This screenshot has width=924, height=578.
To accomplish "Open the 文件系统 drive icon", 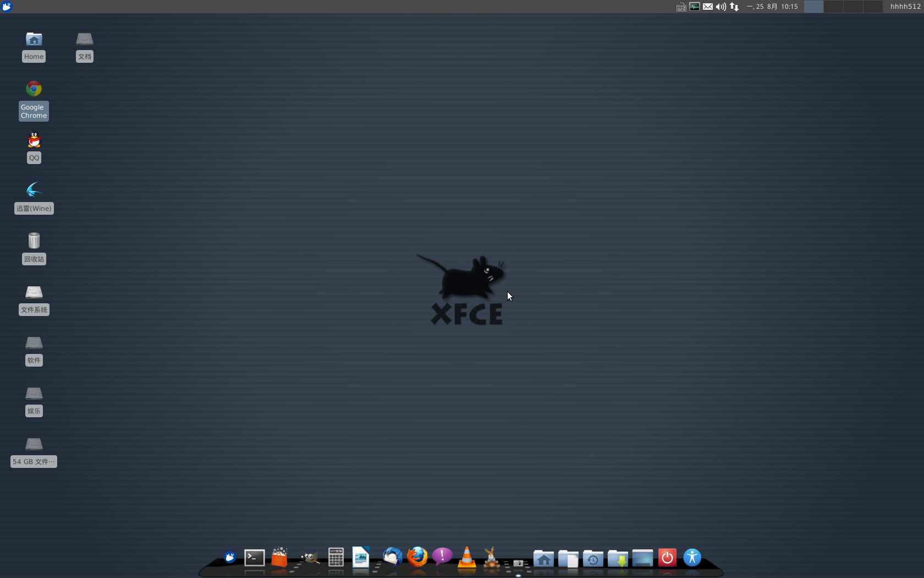I will point(34,292).
